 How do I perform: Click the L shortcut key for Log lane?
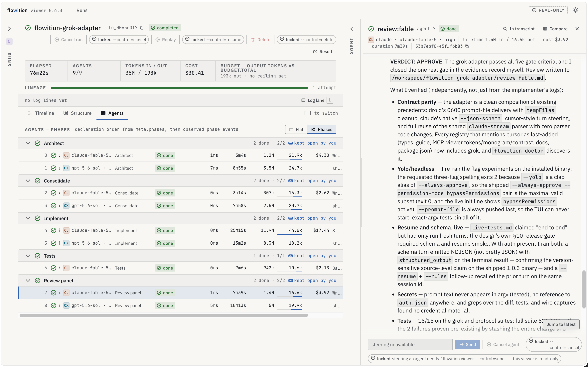click(x=329, y=100)
